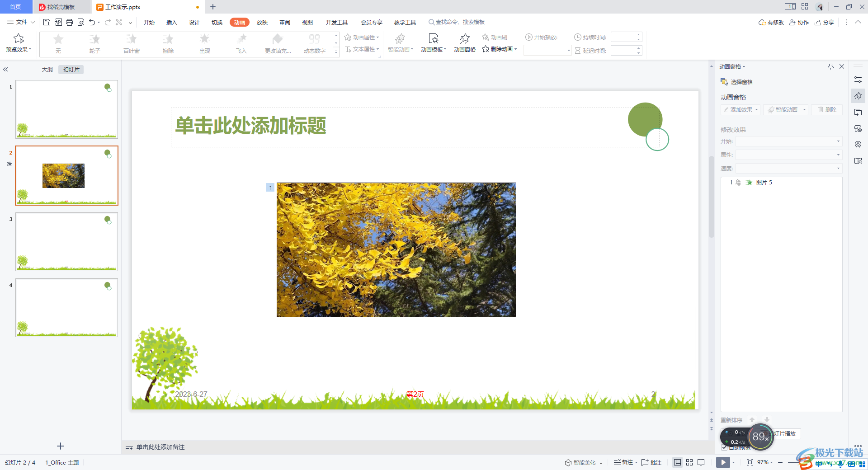Open the 选择窗格 selection pane
The image size is (868, 470).
click(x=737, y=82)
